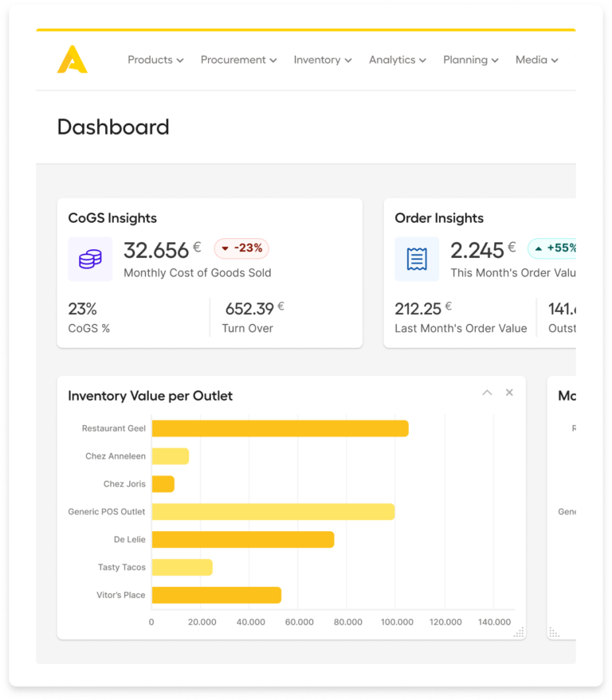Image resolution: width=612 pixels, height=700 pixels.
Task: Click the CoGS Insights card title
Action: (x=112, y=218)
